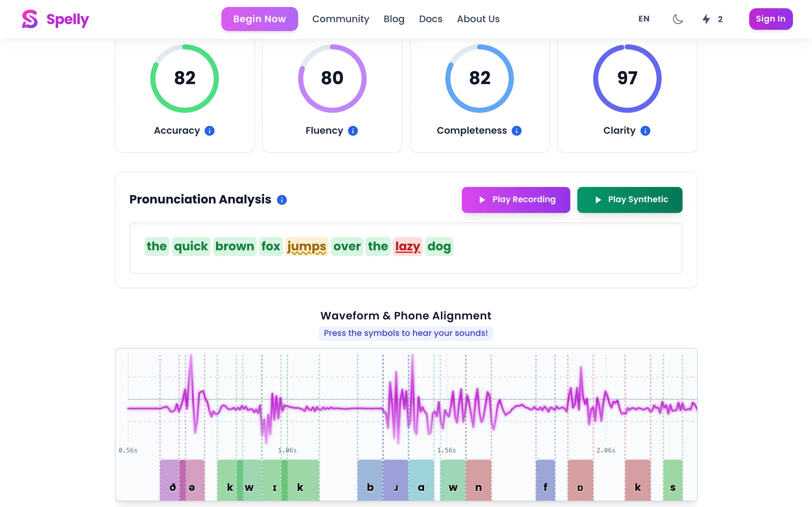Screen dimensions: 812x507
Task: Open the Clarity info icon
Action: coord(645,131)
